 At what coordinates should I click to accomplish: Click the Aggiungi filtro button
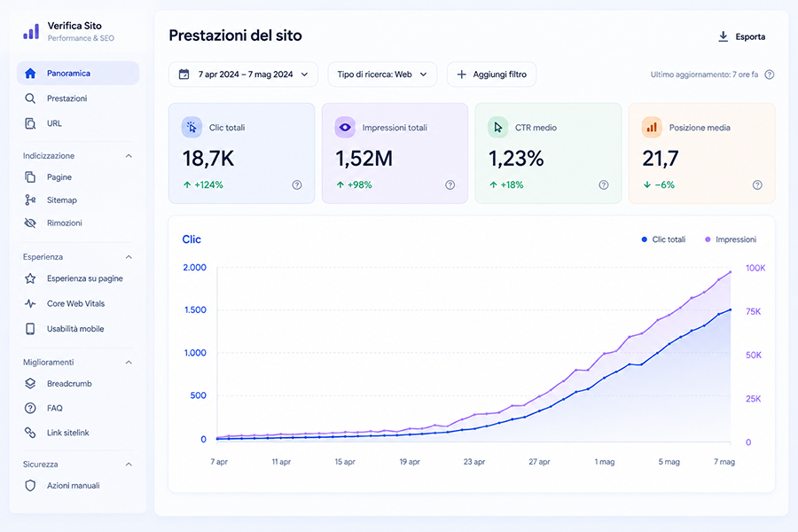pos(491,74)
